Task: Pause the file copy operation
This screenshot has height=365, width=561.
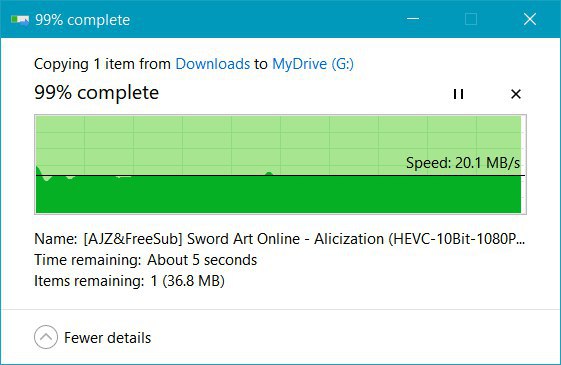Action: pos(458,94)
